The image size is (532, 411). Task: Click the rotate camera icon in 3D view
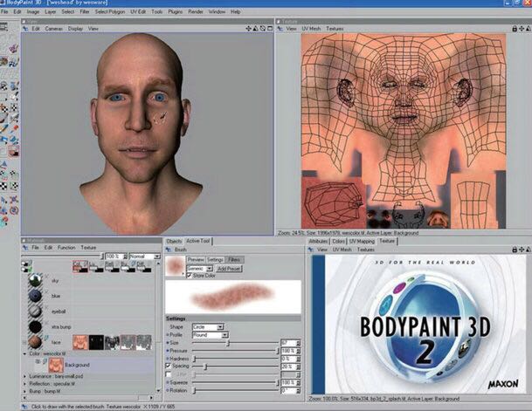click(x=263, y=29)
